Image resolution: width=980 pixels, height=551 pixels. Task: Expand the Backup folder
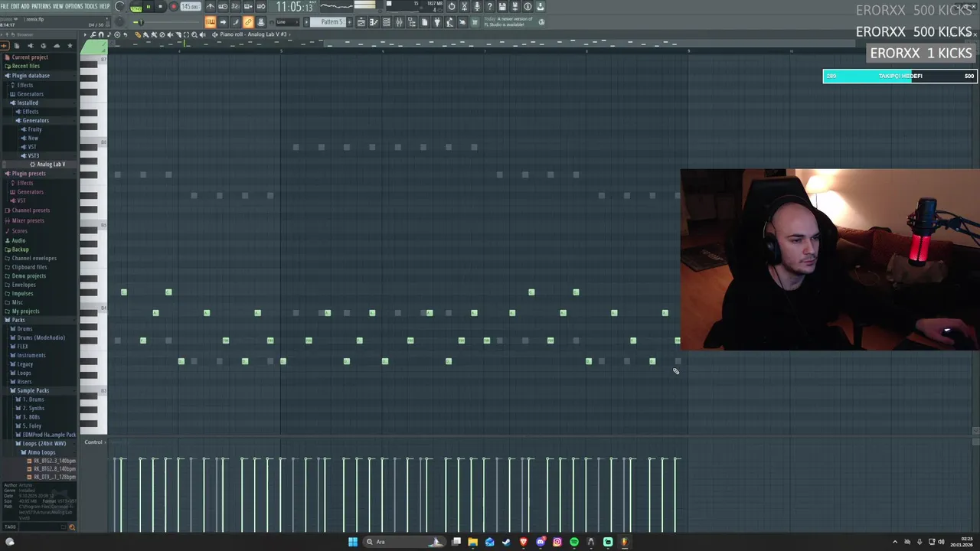coord(20,249)
